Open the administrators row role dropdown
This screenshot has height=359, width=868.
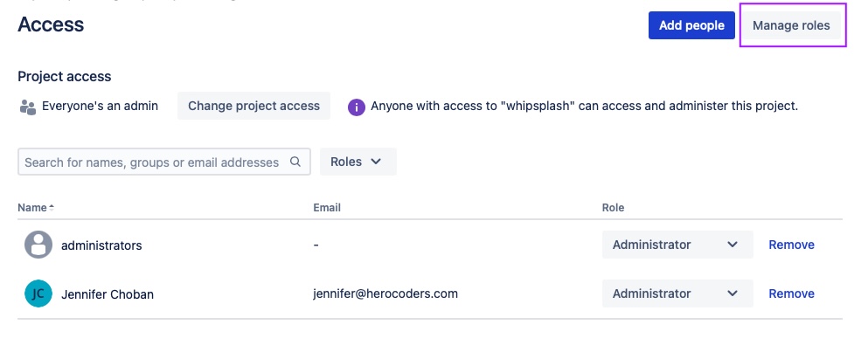coord(677,245)
